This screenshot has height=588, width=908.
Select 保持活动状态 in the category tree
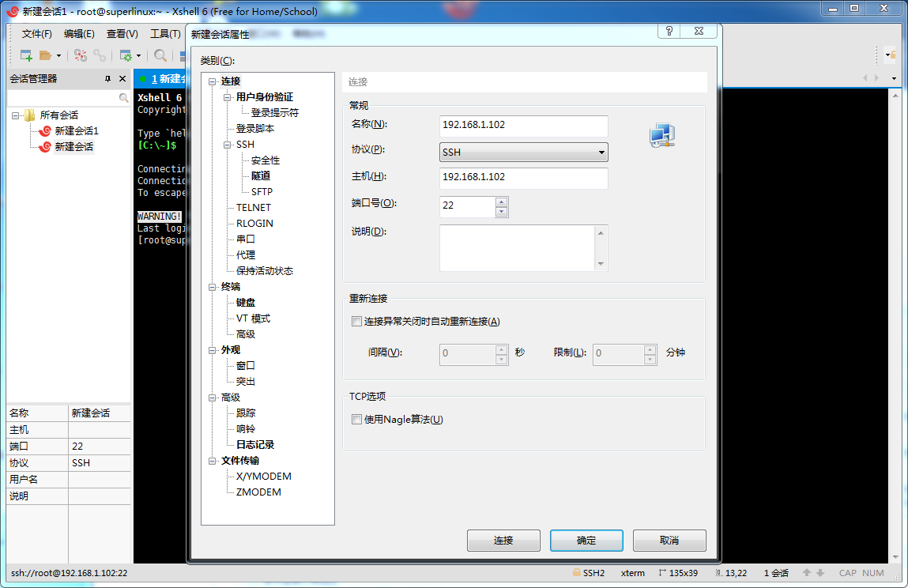pos(264,270)
